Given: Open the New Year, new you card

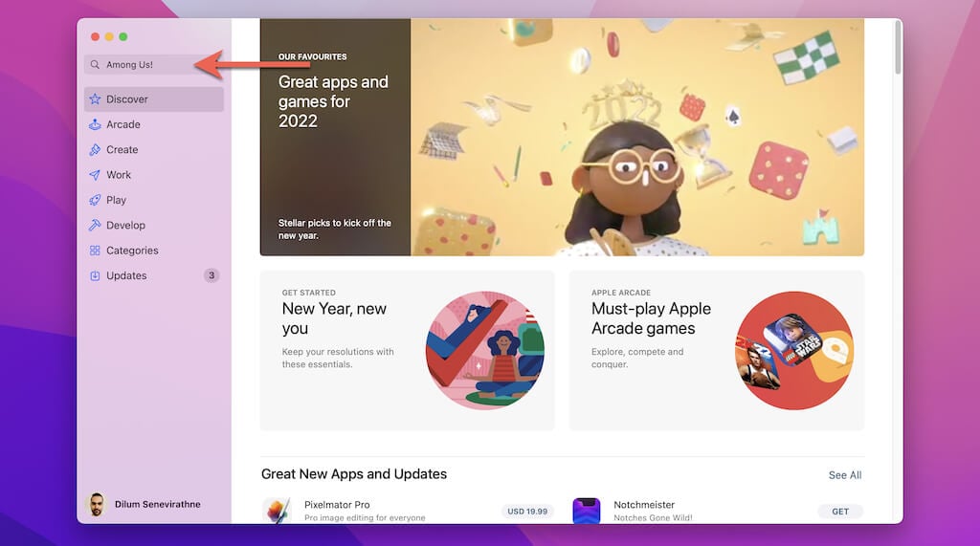Looking at the screenshot, I should (407, 351).
